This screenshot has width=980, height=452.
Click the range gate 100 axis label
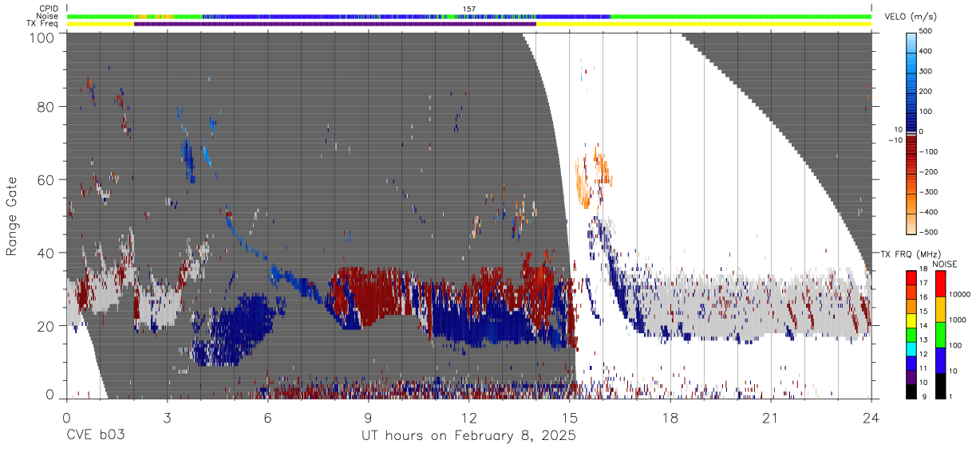coord(40,37)
